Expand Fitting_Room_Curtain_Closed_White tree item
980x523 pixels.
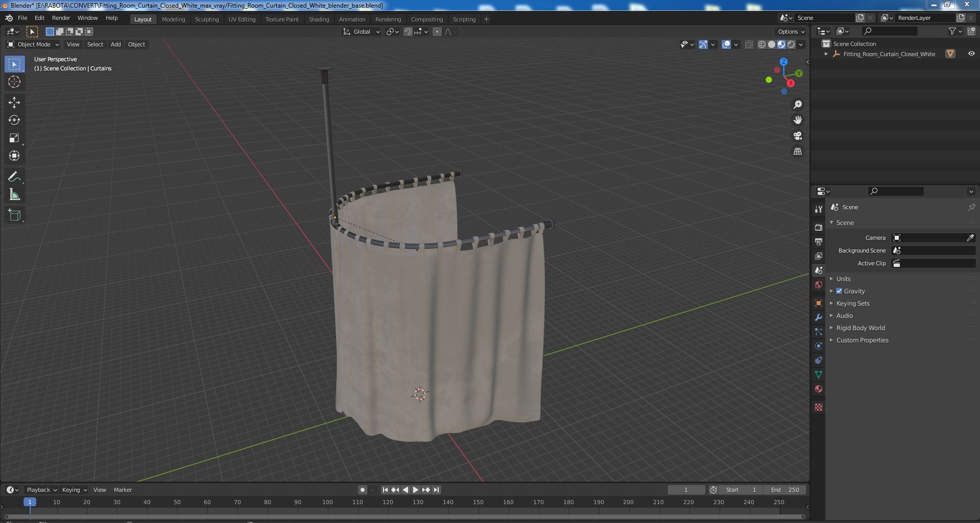826,54
